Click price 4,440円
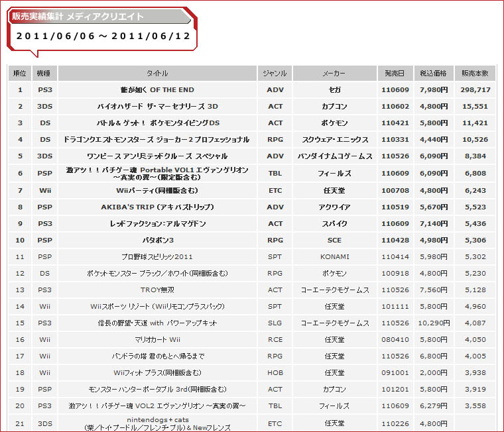The width and height of the screenshot is (504, 432). (x=434, y=139)
